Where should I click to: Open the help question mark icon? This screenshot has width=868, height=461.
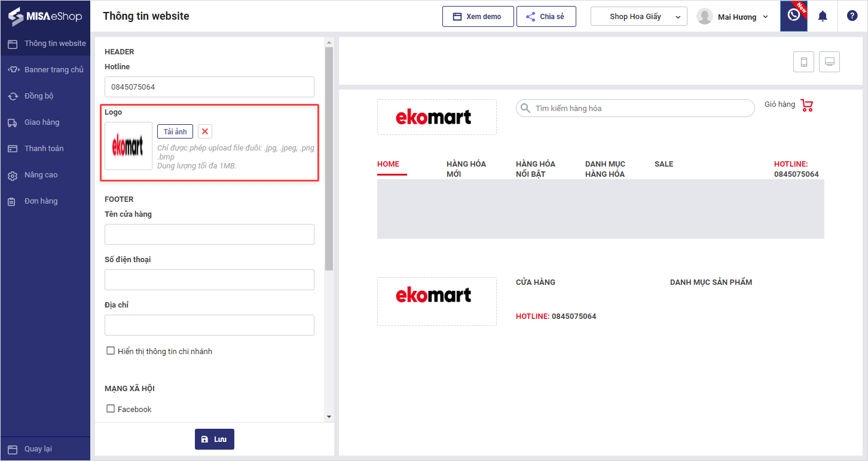852,16
